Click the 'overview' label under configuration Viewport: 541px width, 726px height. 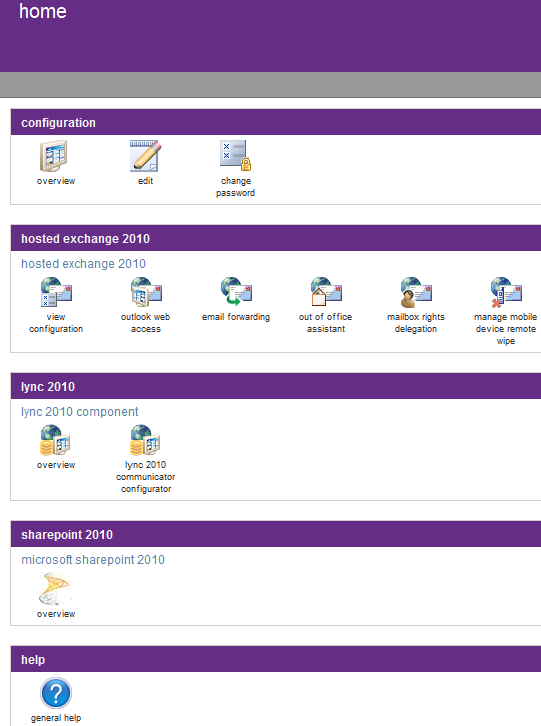click(56, 181)
